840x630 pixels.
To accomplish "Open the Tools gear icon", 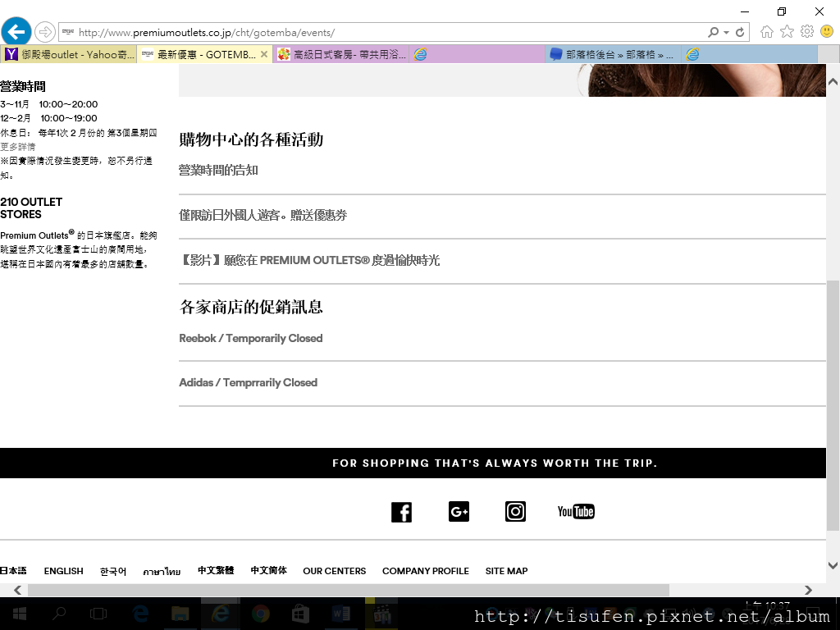I will (807, 32).
